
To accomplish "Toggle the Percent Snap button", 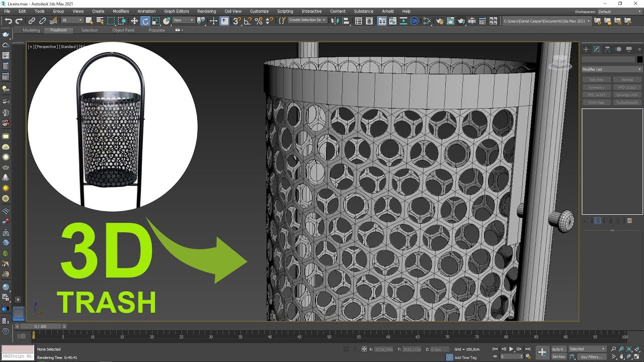I will 259,21.
